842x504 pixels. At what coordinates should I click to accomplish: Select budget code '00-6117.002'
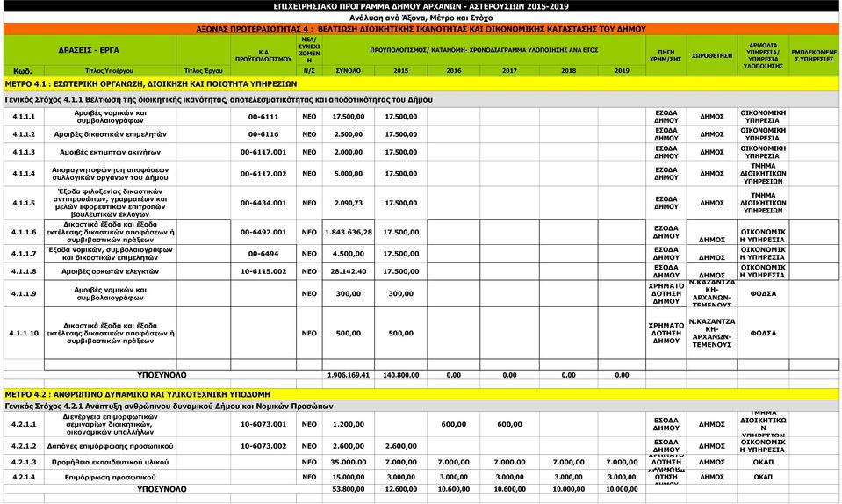[263, 174]
